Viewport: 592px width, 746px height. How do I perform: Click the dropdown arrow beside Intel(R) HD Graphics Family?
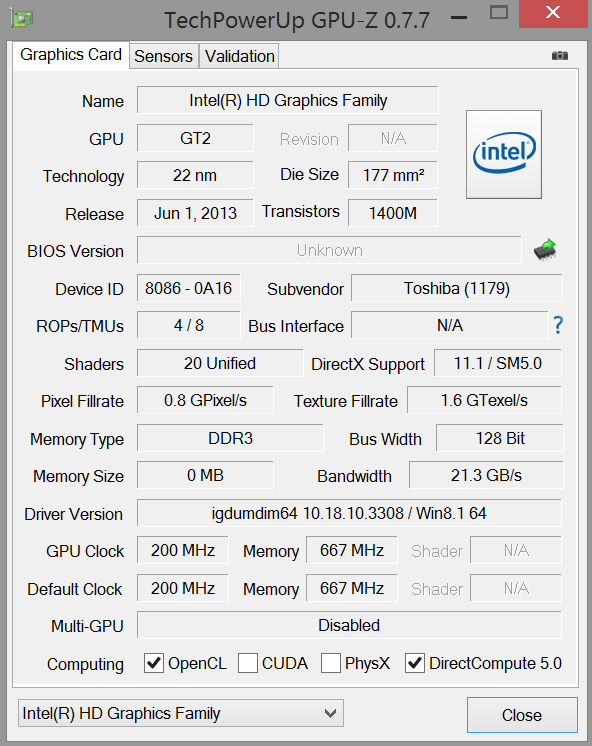[330, 713]
